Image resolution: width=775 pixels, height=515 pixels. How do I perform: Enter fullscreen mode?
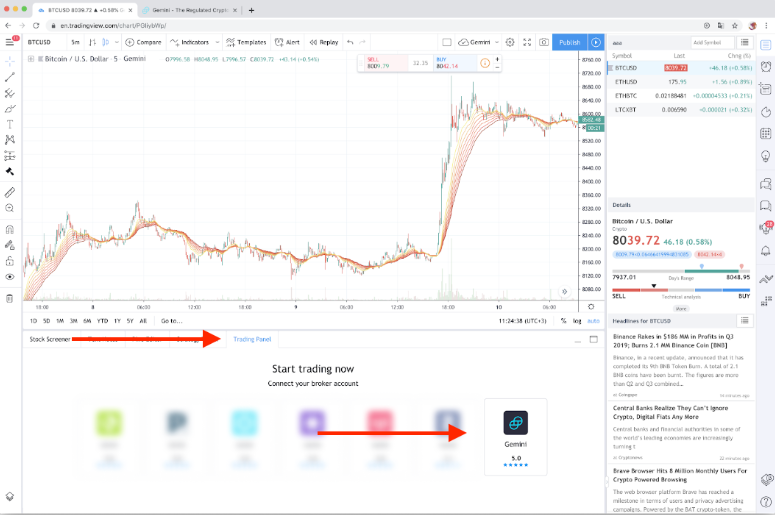527,43
